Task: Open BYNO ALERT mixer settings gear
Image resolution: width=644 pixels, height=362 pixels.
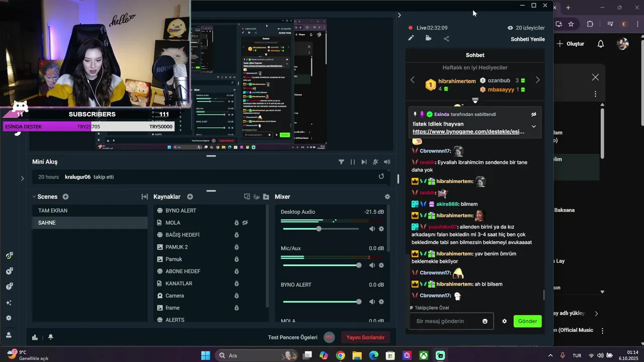Action: click(x=381, y=302)
